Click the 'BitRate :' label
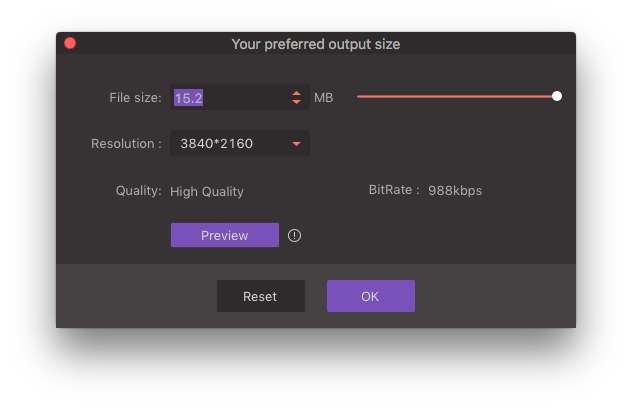The height and width of the screenshot is (408, 632). [394, 191]
